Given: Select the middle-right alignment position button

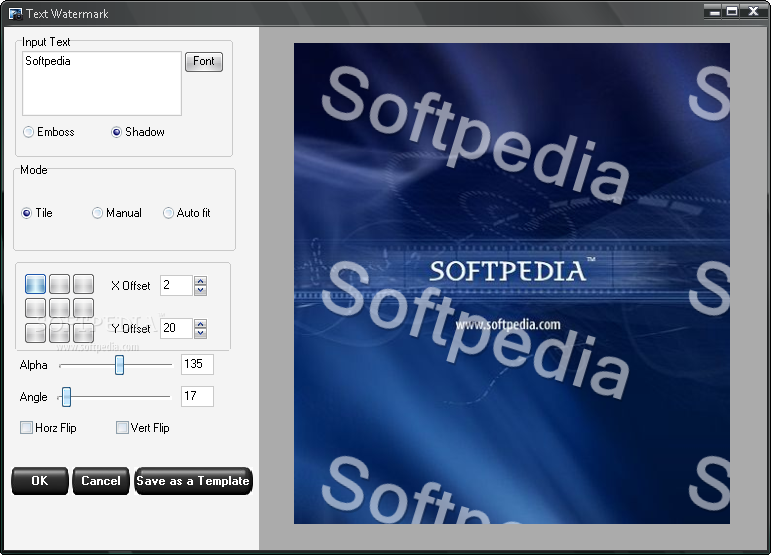Looking at the screenshot, I should [84, 308].
